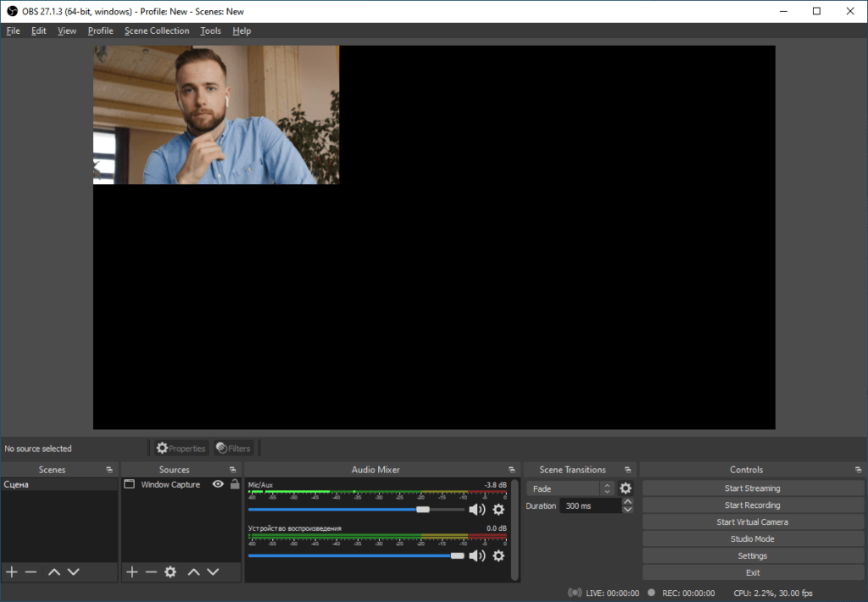Hide the Window Capture source
The height and width of the screenshot is (602, 868).
pos(220,484)
